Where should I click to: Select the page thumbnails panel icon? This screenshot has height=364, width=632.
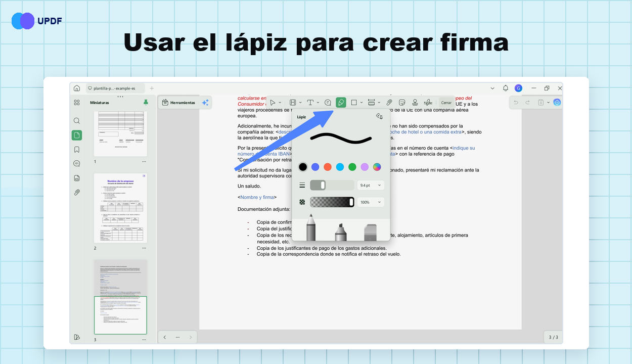[x=77, y=135]
